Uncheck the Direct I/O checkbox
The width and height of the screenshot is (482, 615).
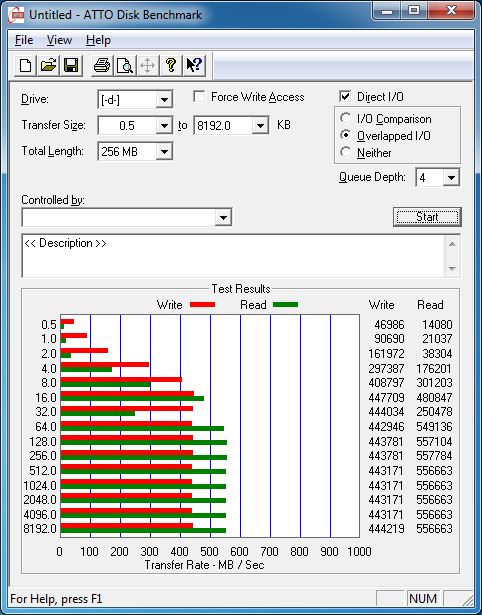pos(345,96)
